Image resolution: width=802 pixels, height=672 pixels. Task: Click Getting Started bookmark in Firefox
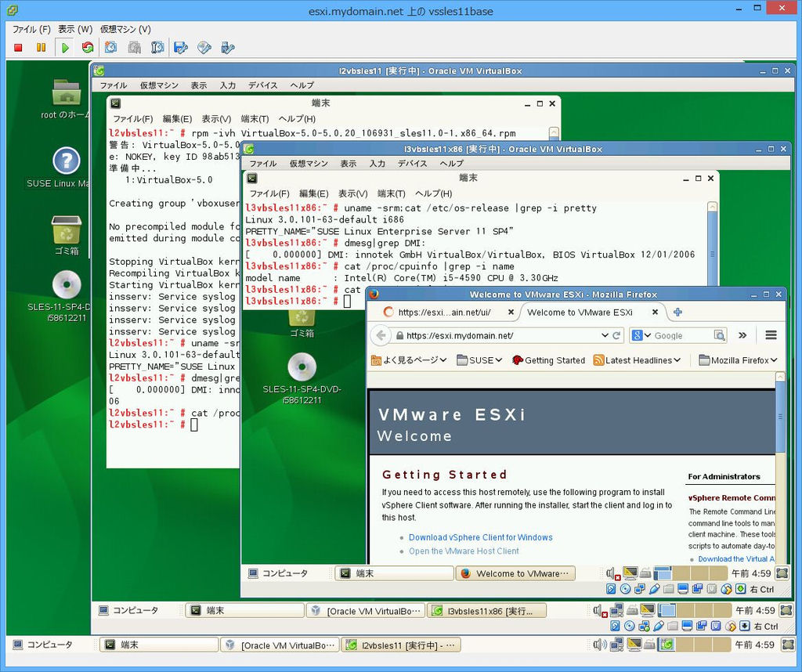coord(548,360)
